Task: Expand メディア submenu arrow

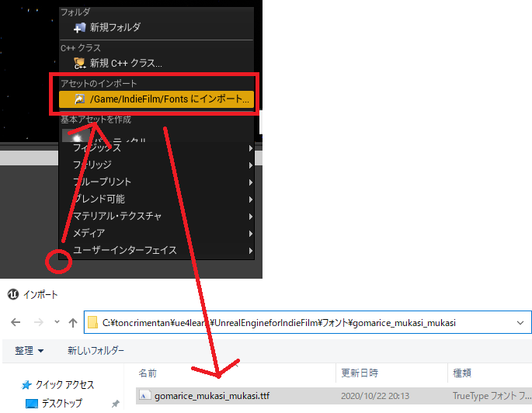Action: coord(250,234)
